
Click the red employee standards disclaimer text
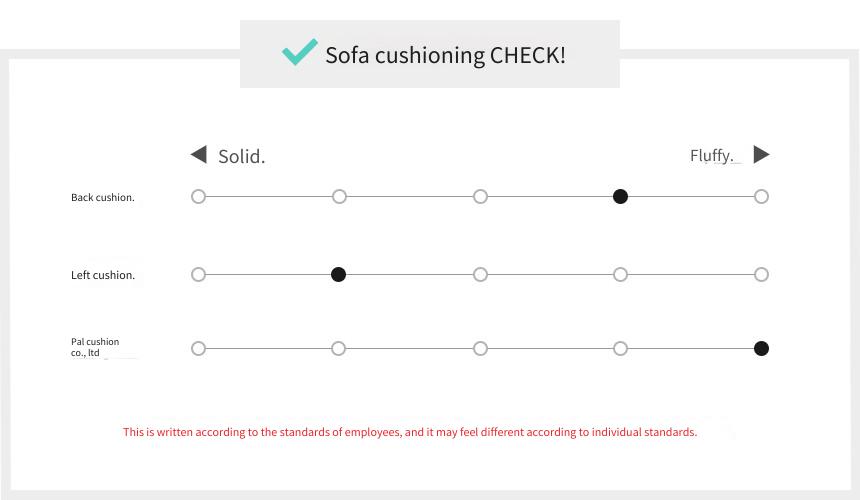tap(410, 432)
